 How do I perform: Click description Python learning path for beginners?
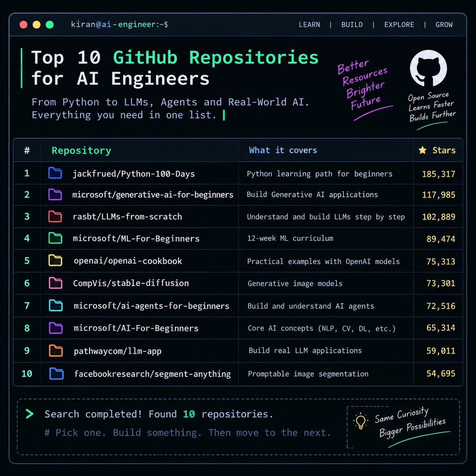click(319, 174)
